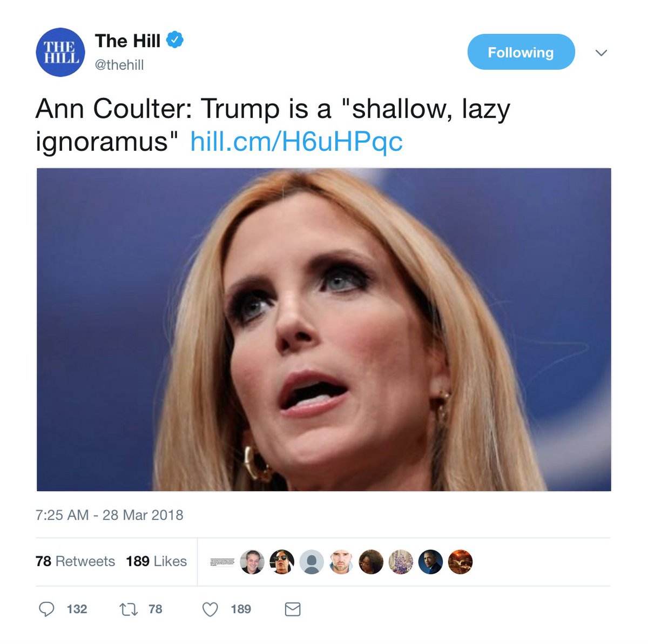View the 78 Retweets list

coord(75,561)
